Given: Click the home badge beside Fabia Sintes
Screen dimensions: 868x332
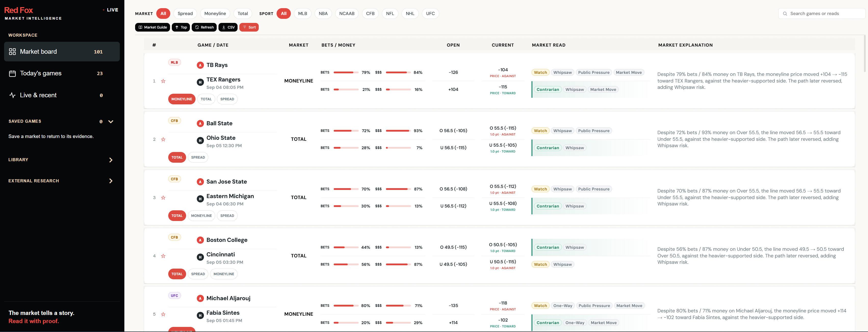Looking at the screenshot, I should [200, 315].
